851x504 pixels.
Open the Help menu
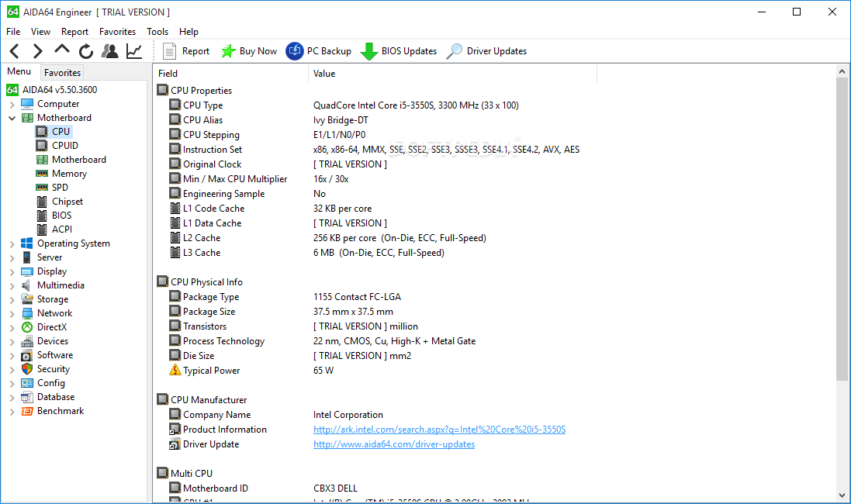tap(189, 32)
